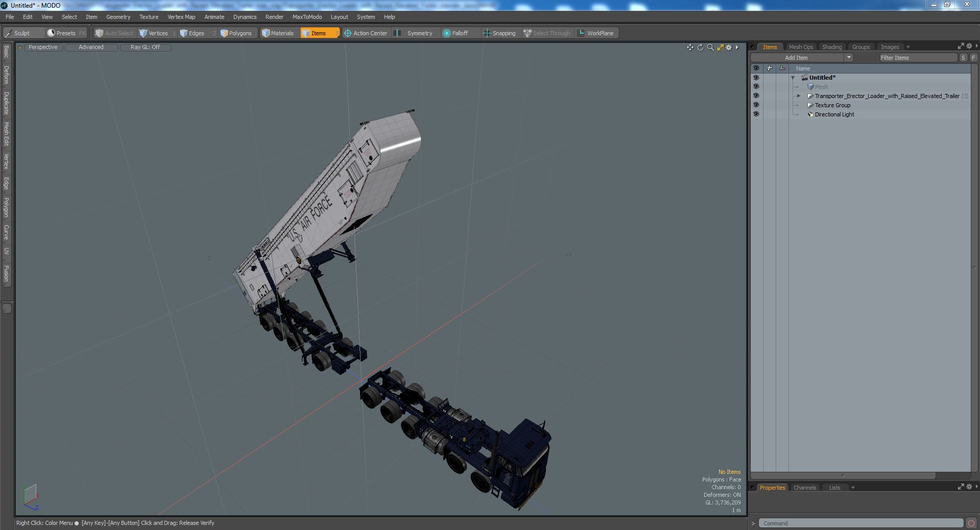Open the MaxToModo menu
The image size is (980, 530).
coord(307,17)
